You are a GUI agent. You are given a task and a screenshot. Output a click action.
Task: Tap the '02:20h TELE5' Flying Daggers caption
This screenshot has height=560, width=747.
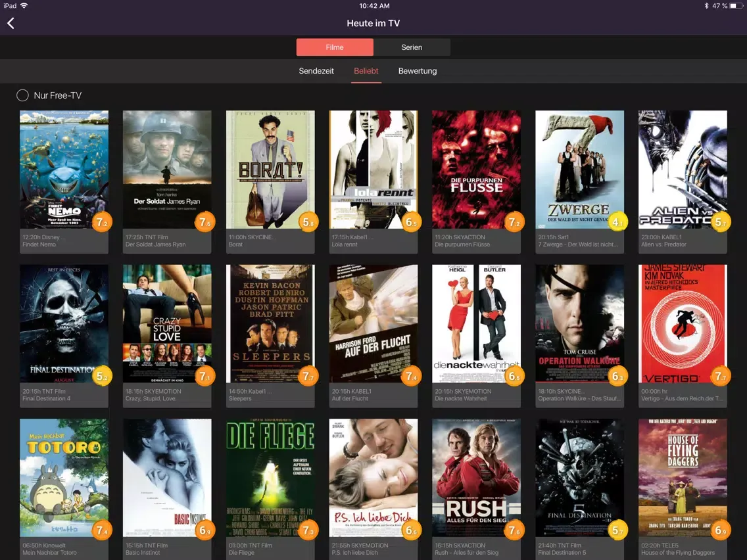[683, 549]
